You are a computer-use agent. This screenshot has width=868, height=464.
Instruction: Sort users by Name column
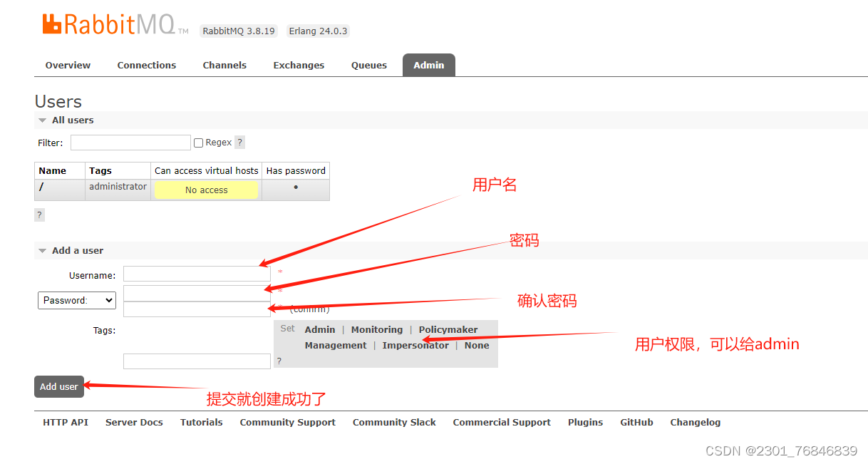[x=53, y=170]
